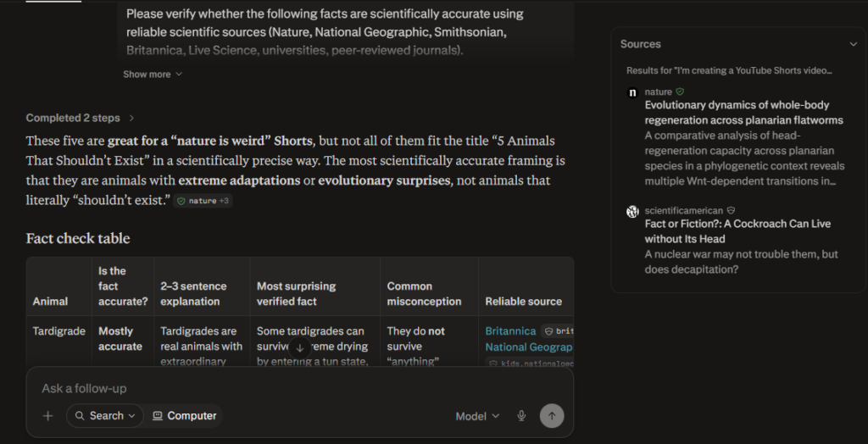This screenshot has width=868, height=444.
Task: Open the Search mode dropdown
Action: 104,416
